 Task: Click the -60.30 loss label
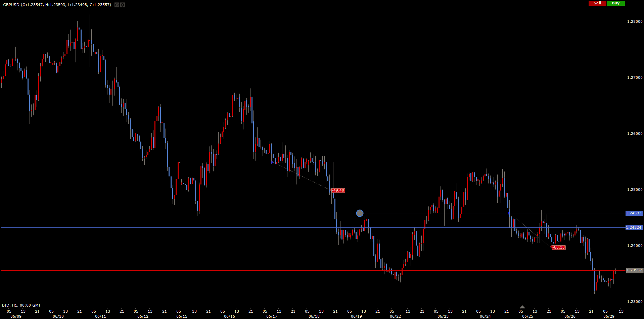[559, 247]
